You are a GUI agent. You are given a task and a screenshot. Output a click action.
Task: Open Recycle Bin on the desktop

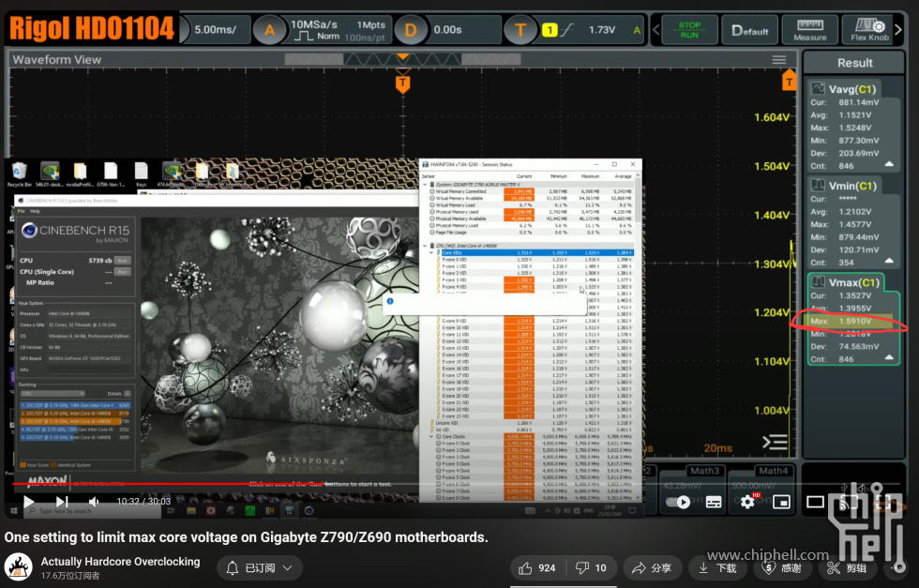20,174
